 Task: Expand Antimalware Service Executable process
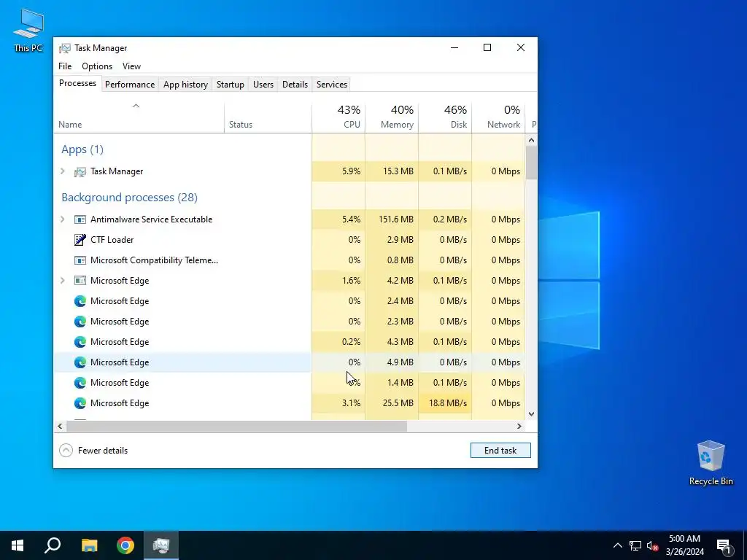pos(63,219)
